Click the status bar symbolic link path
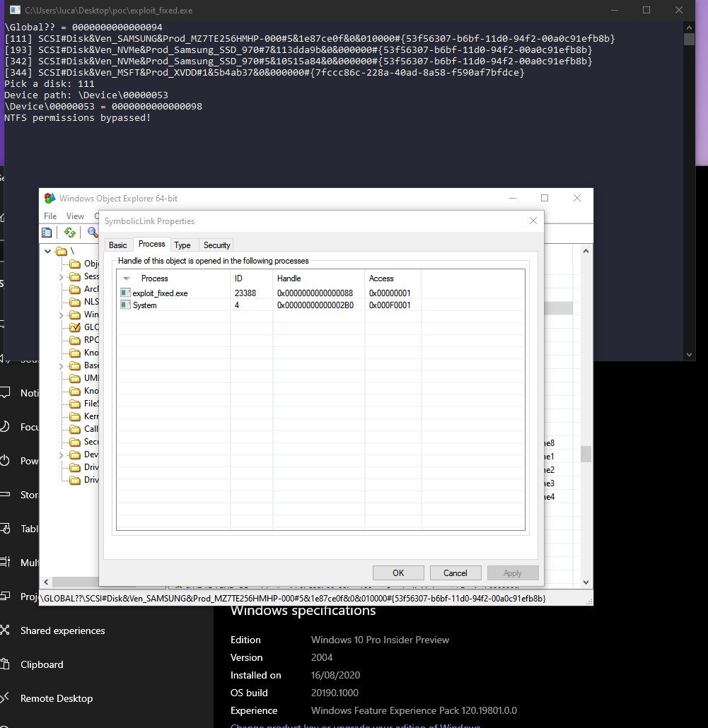Screen dimensions: 708x728 (293, 599)
